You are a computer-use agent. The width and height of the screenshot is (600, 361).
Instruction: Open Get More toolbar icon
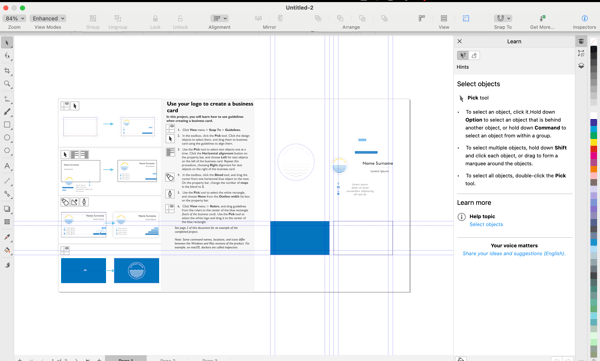pyautogui.click(x=542, y=18)
